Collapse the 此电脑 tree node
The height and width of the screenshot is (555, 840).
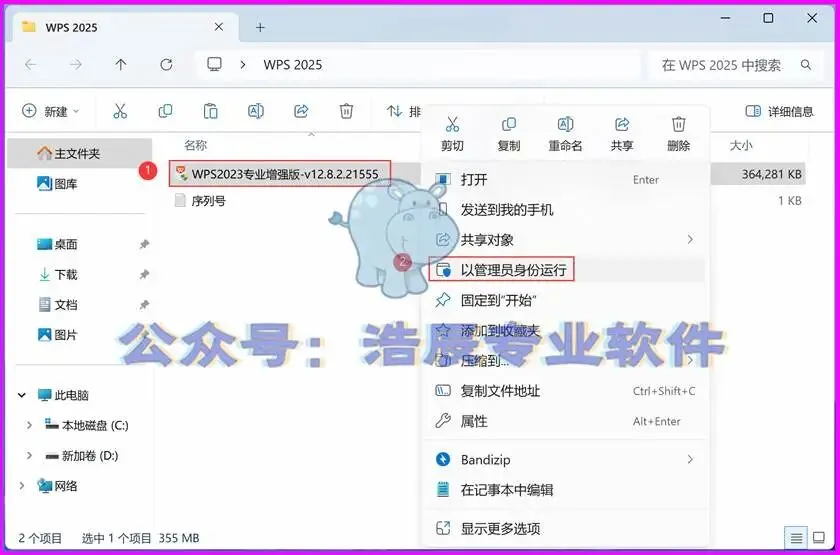point(22,395)
